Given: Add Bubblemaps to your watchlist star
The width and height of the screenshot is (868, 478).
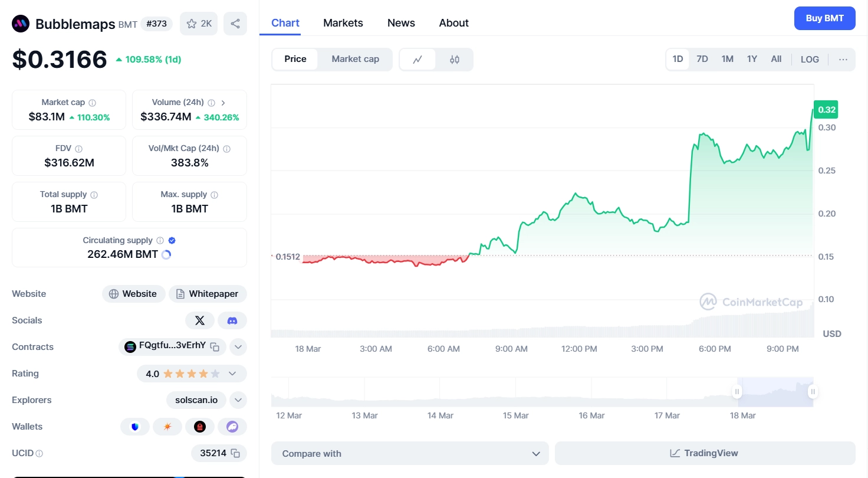Looking at the screenshot, I should (x=190, y=23).
